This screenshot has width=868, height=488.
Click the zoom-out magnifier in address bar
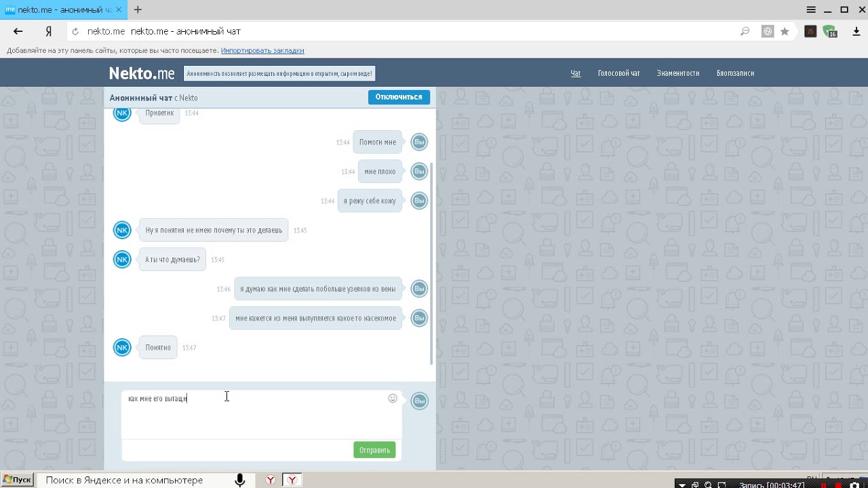point(745,31)
